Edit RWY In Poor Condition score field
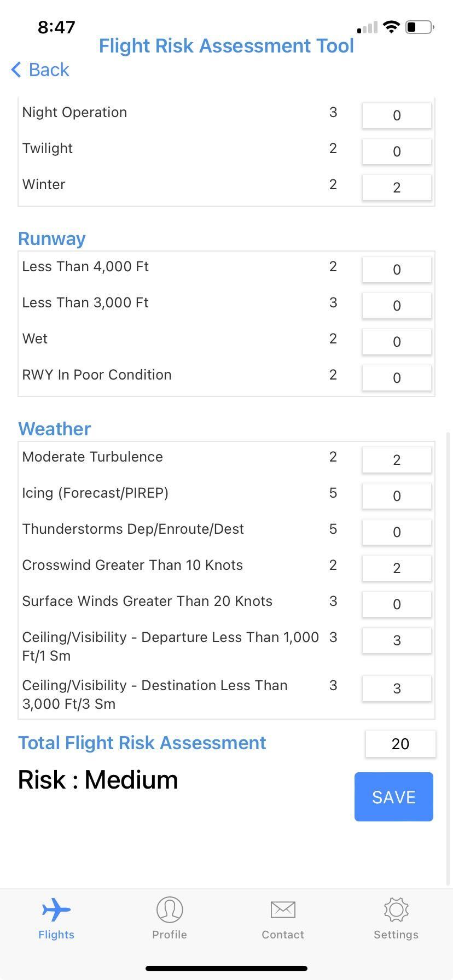Viewport: 453px width, 980px height. pos(397,378)
